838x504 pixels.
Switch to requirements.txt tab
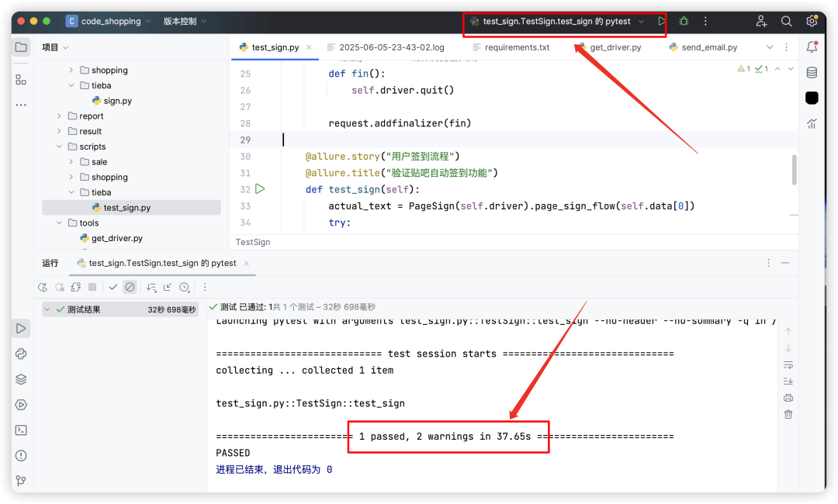pyautogui.click(x=511, y=47)
